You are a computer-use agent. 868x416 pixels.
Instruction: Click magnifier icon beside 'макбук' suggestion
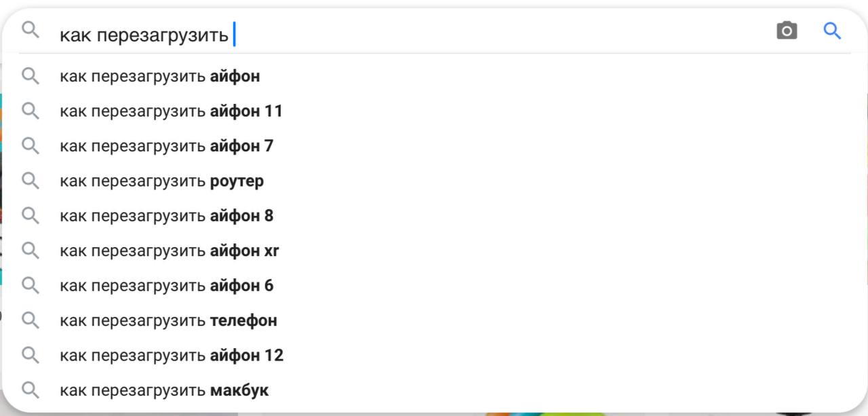31,390
